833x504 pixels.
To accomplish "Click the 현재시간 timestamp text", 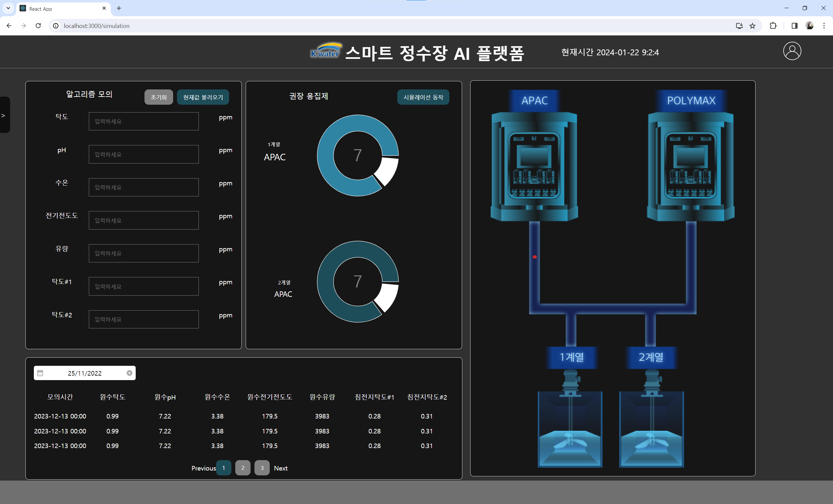I will (610, 52).
